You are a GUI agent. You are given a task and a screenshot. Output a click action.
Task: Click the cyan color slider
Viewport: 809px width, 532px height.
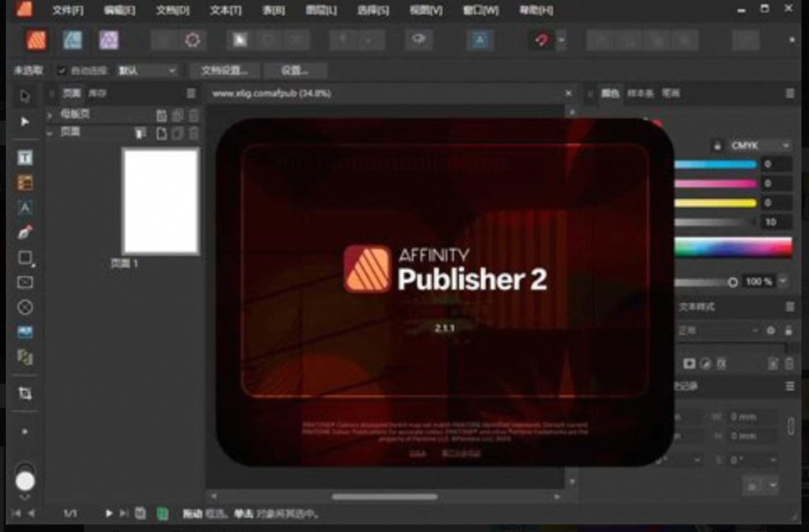[716, 164]
